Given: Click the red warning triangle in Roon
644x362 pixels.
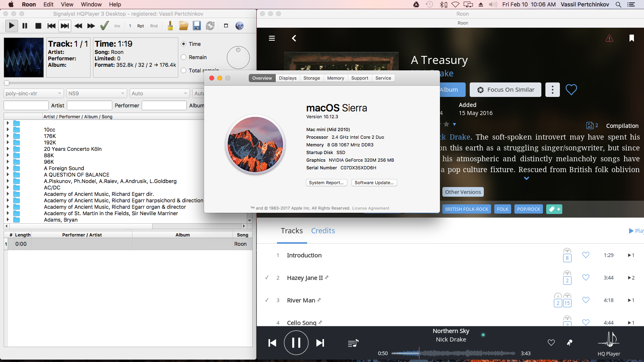Looking at the screenshot, I should (x=609, y=38).
